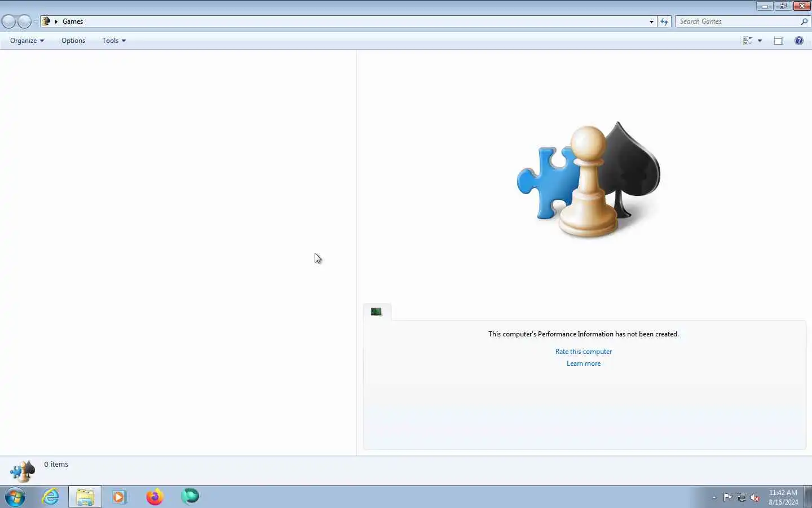812x508 pixels.
Task: Select the performance information tab icon
Action: click(x=377, y=312)
